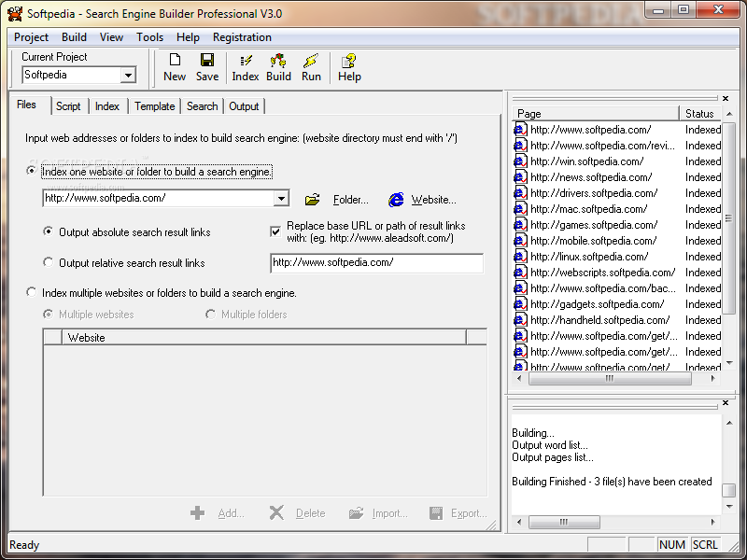Select the http://www.softpedia.com/bac... row
Screen dimensions: 747x560
pos(617,288)
